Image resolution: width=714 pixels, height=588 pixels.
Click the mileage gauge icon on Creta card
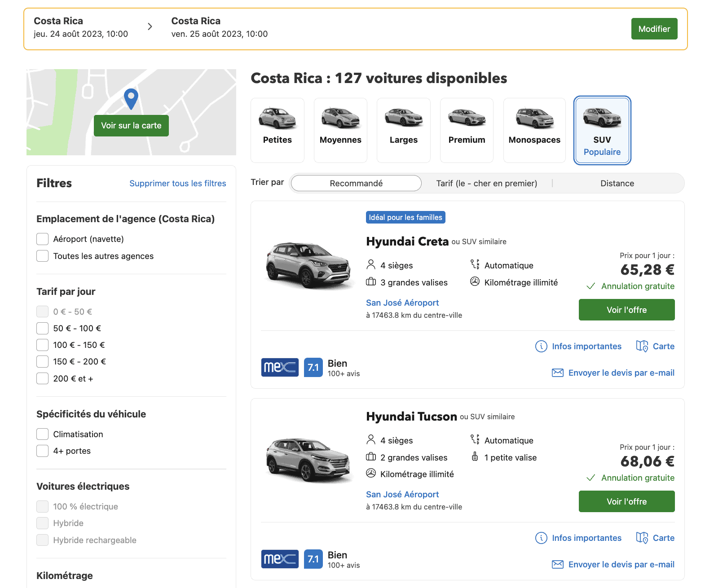tap(475, 281)
